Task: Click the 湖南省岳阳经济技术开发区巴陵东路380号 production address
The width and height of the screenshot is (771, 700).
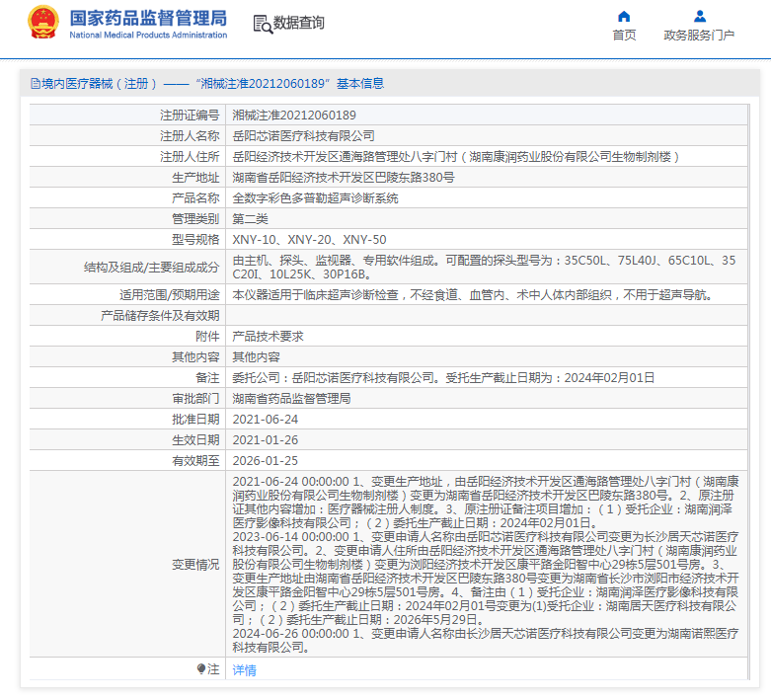Action: pos(344,177)
